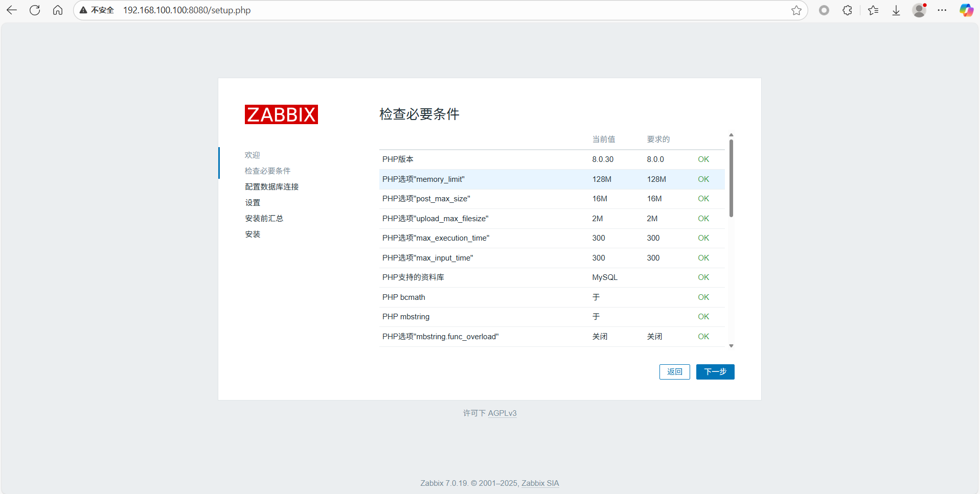Click the 检查必要条件 page heading

[x=419, y=114]
